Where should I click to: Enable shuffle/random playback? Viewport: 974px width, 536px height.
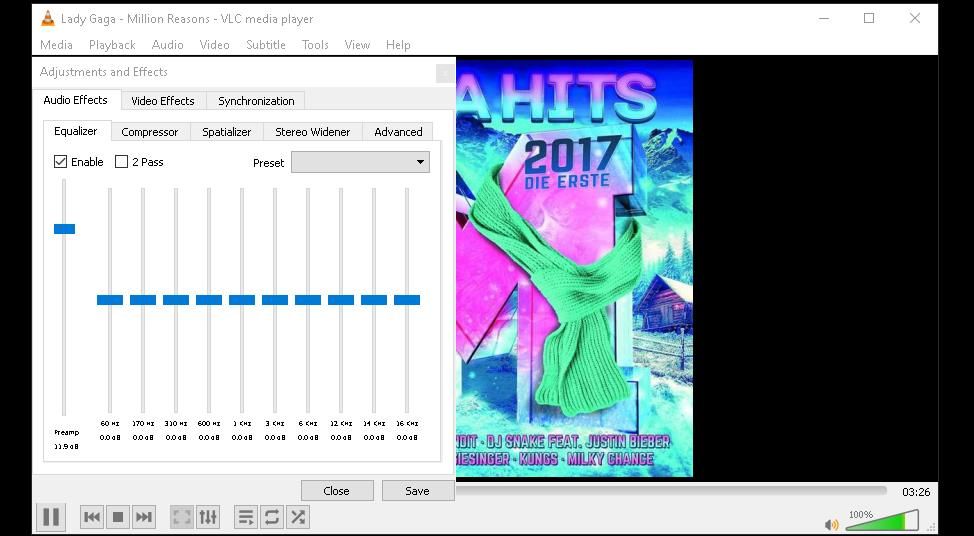[x=298, y=517]
